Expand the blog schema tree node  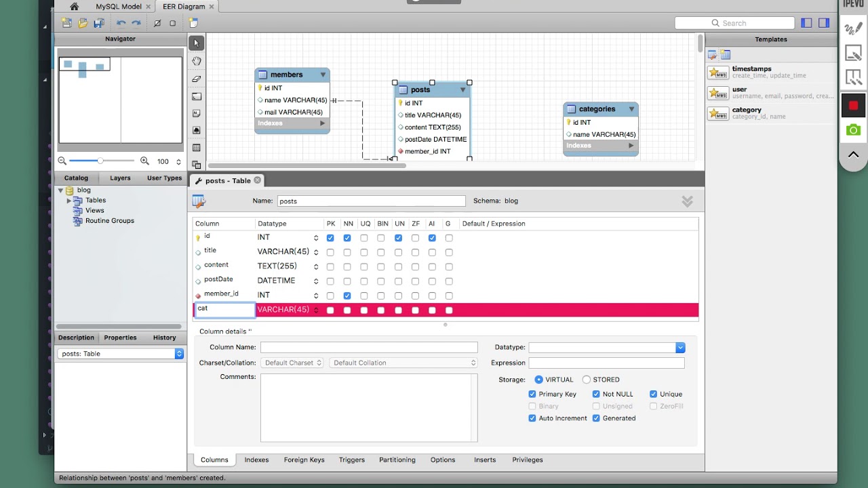(60, 190)
